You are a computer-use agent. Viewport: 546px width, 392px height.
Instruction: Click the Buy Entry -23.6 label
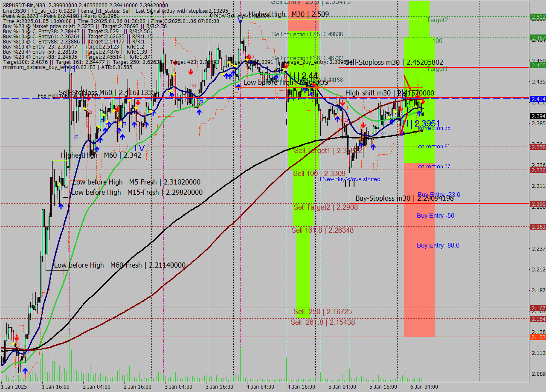pos(439,194)
